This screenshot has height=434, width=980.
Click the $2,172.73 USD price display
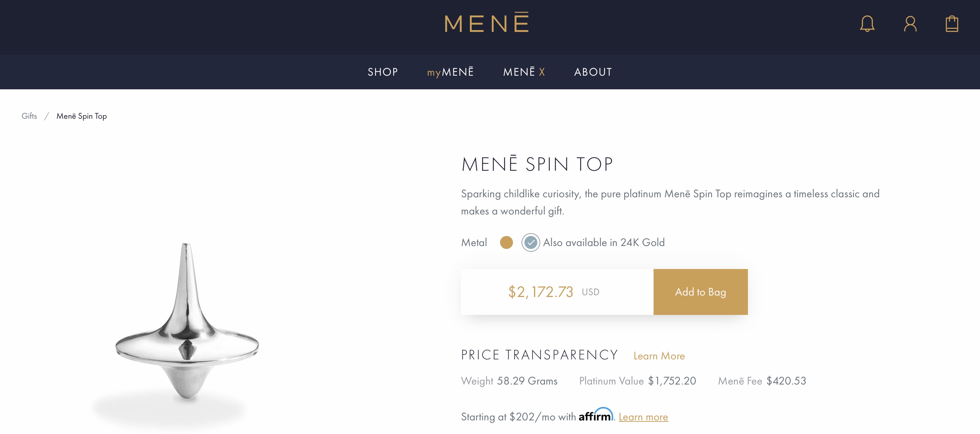click(x=553, y=292)
